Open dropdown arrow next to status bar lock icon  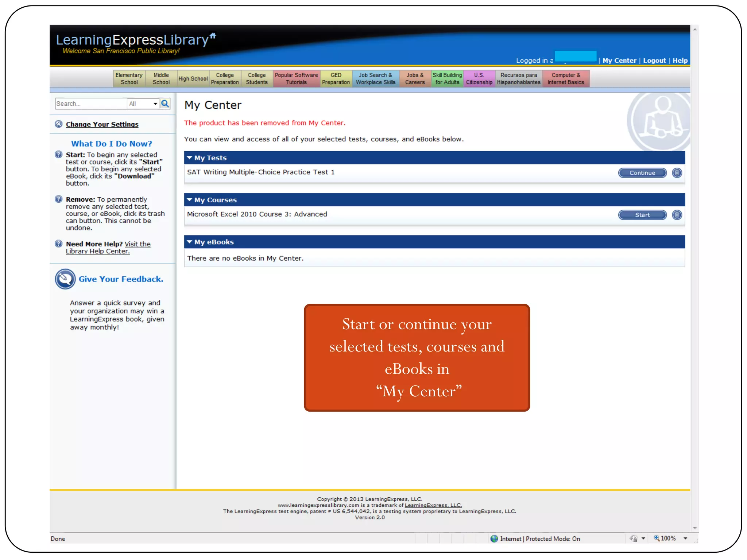[643, 538]
